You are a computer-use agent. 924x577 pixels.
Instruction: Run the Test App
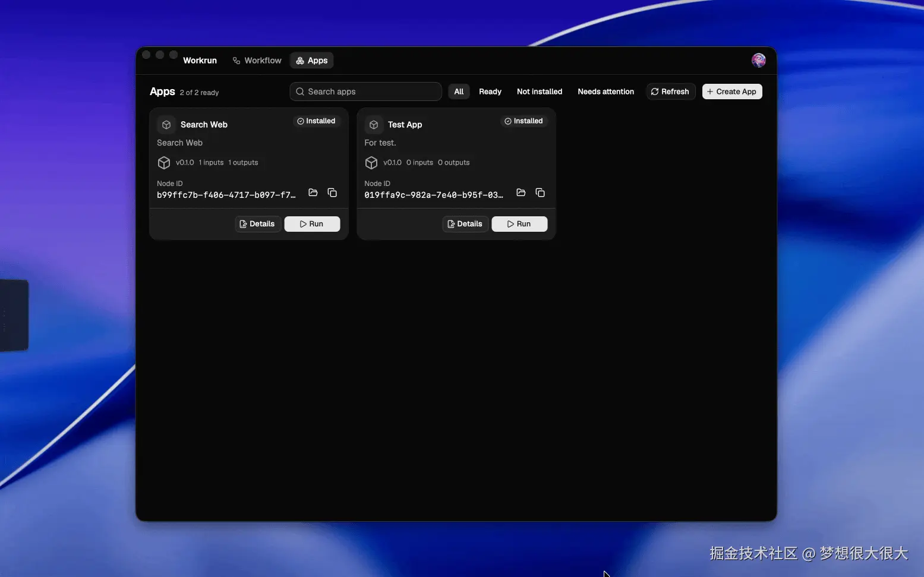click(x=519, y=224)
